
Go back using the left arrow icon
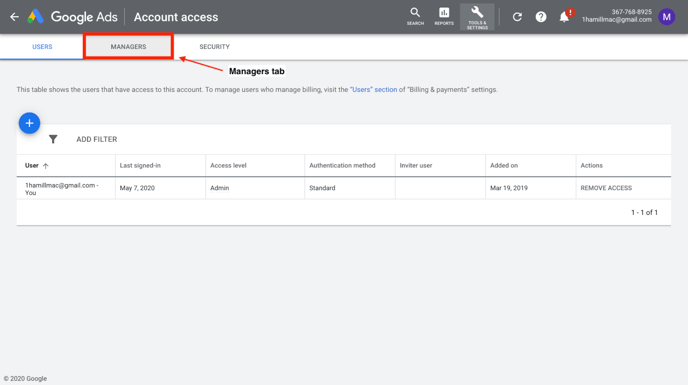(x=14, y=17)
